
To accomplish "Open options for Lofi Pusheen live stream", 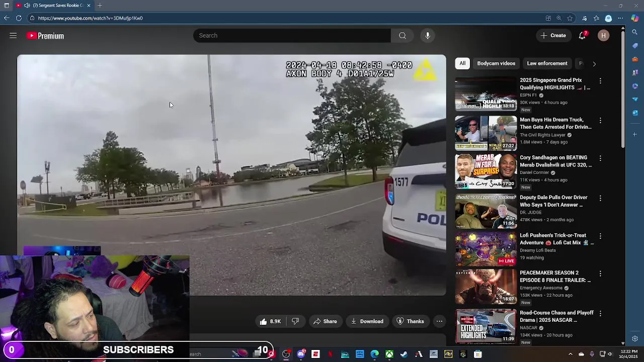I will pos(600,236).
